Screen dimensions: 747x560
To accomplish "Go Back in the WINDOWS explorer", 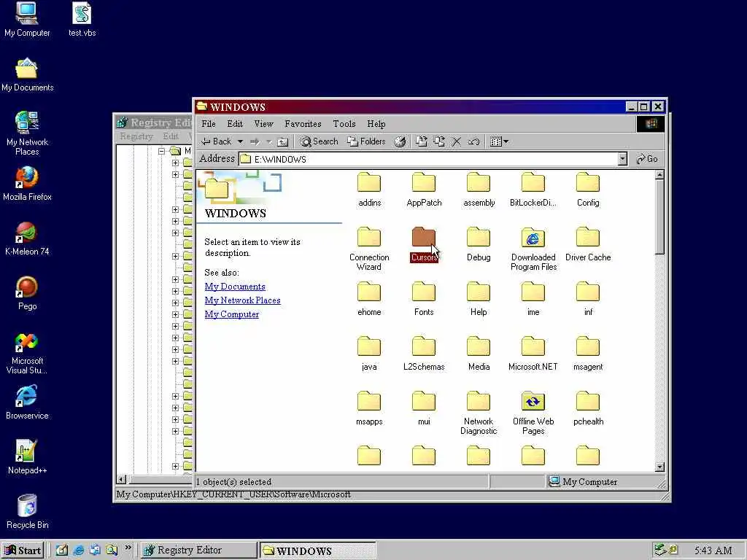I will coord(216,141).
